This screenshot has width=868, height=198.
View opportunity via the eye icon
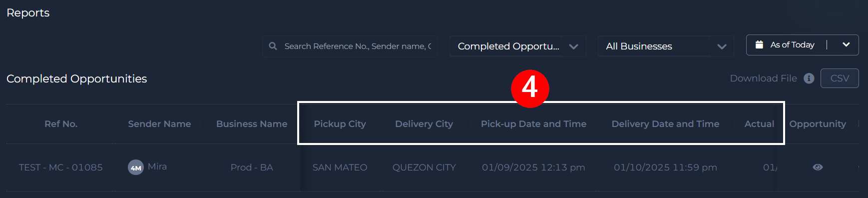[818, 167]
